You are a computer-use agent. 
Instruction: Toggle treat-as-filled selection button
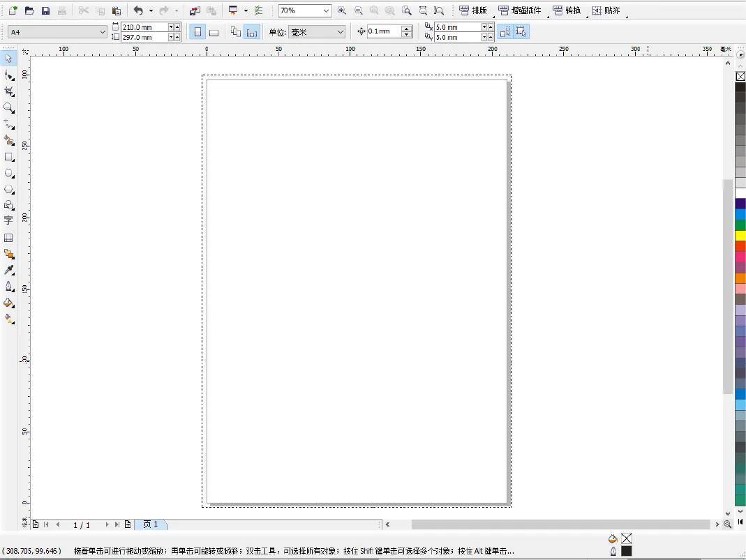click(505, 32)
